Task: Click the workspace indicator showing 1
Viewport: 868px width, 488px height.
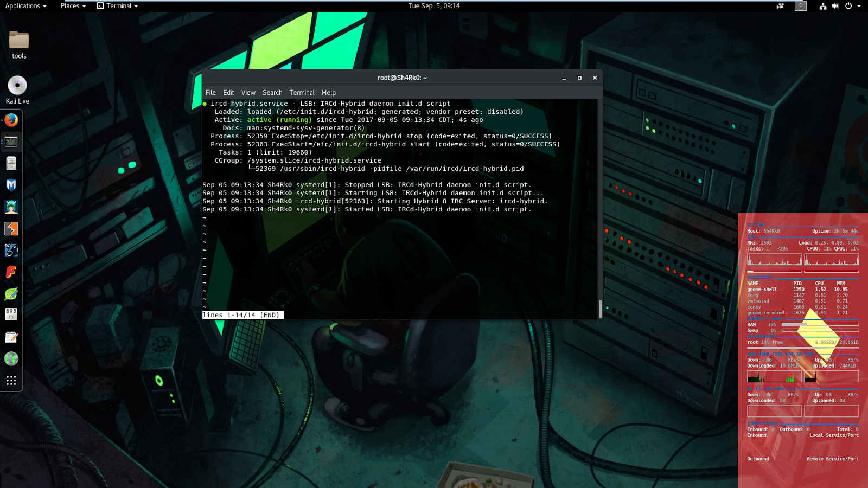Action: [801, 6]
